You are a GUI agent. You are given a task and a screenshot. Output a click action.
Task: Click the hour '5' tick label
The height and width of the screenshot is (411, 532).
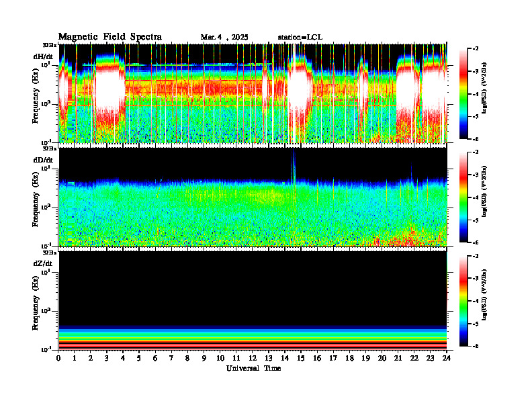coord(139,358)
